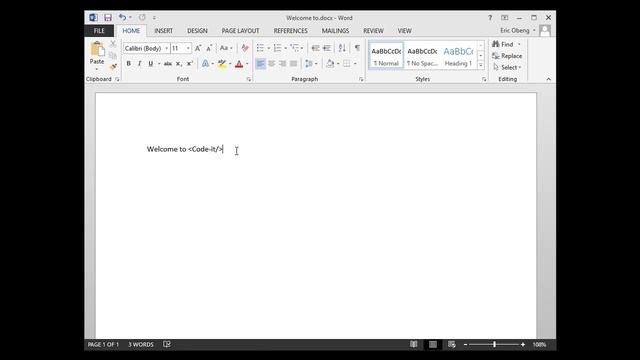
Task: Click the zoom slider handle
Action: (x=494, y=344)
